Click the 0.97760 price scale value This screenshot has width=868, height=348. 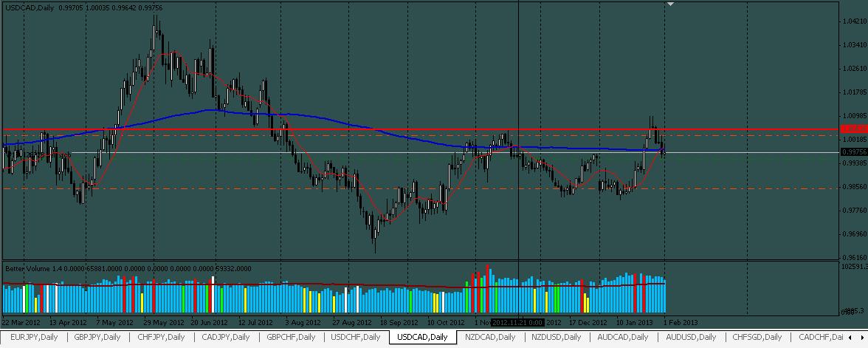pyautogui.click(x=853, y=211)
